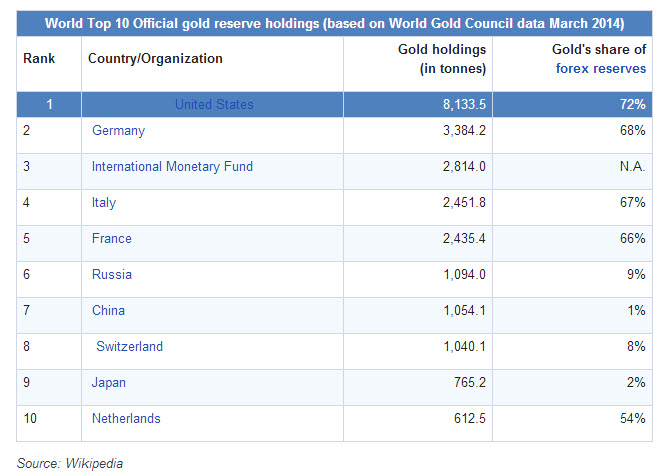Click the Rank column header

(x=39, y=58)
